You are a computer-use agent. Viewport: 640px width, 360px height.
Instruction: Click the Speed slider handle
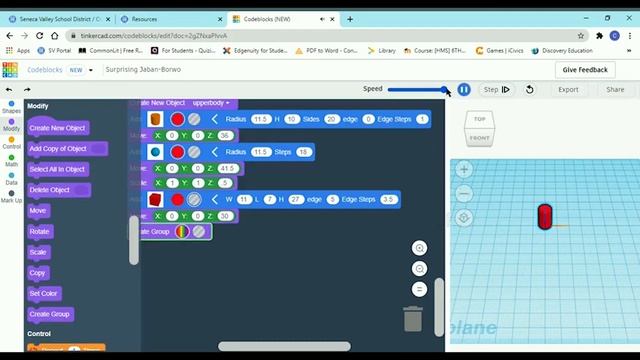444,89
